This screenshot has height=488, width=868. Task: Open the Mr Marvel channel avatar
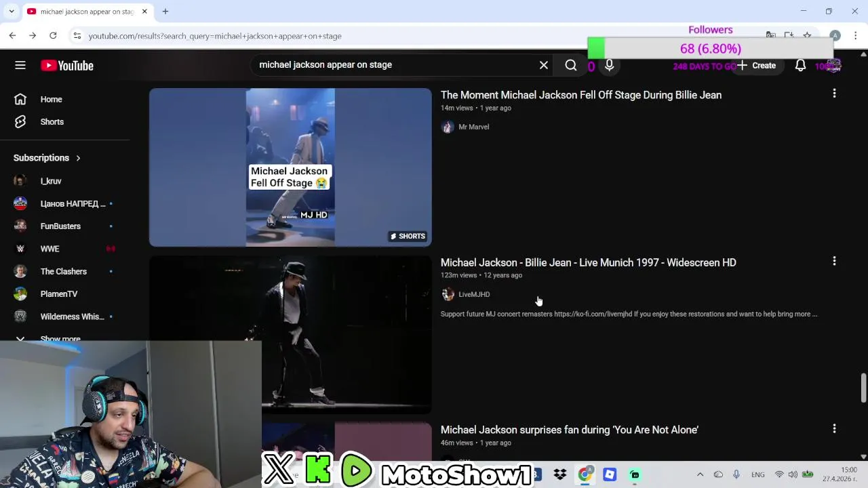[448, 127]
